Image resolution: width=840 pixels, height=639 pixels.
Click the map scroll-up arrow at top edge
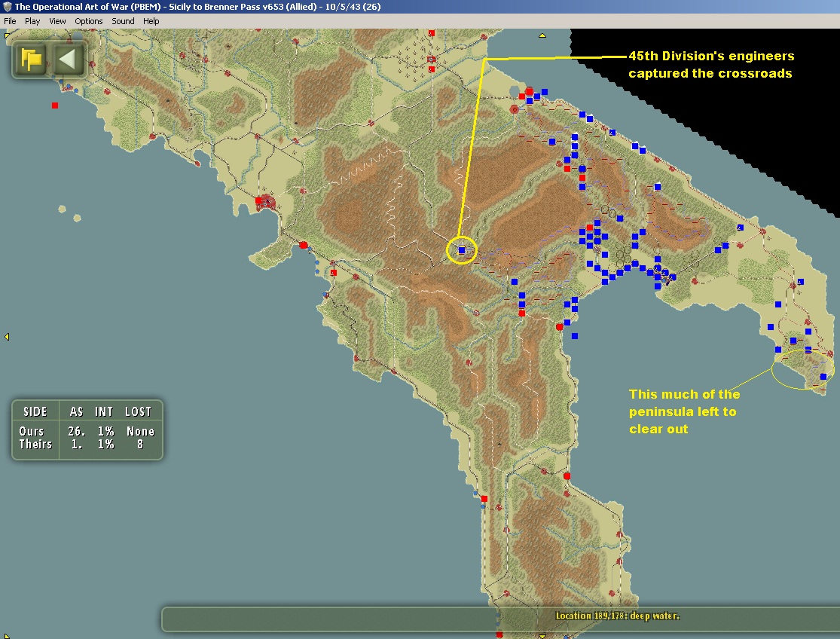(542, 35)
